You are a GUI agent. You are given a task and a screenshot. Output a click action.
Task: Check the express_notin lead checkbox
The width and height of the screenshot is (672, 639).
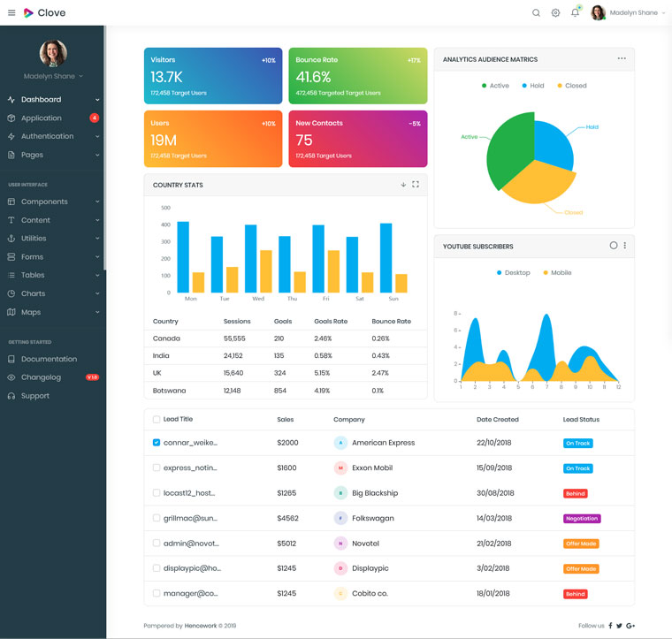click(157, 468)
